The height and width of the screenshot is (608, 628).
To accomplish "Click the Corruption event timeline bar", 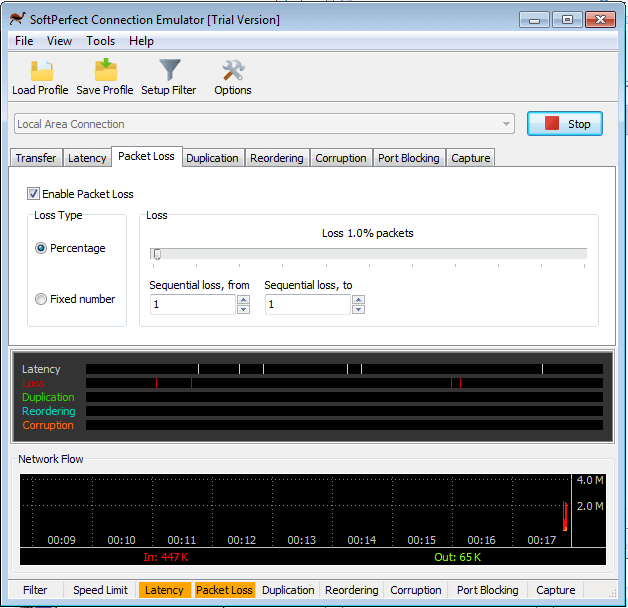I will pos(344,425).
